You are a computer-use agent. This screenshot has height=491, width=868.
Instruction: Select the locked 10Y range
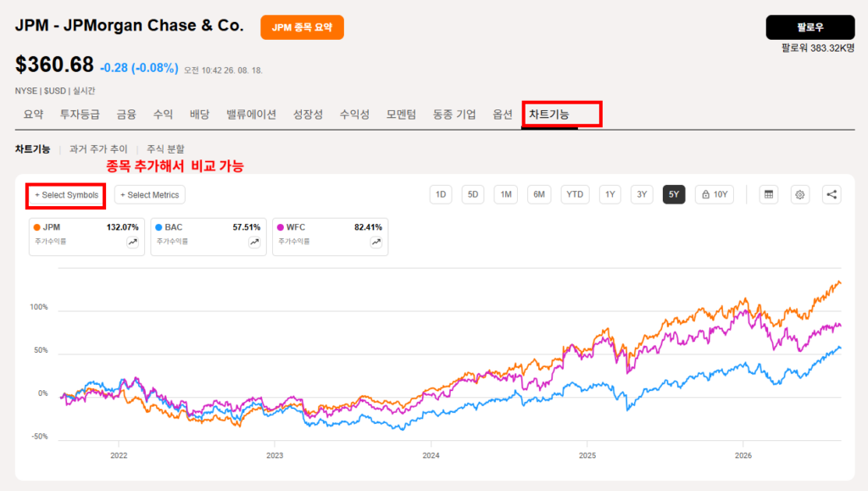715,194
